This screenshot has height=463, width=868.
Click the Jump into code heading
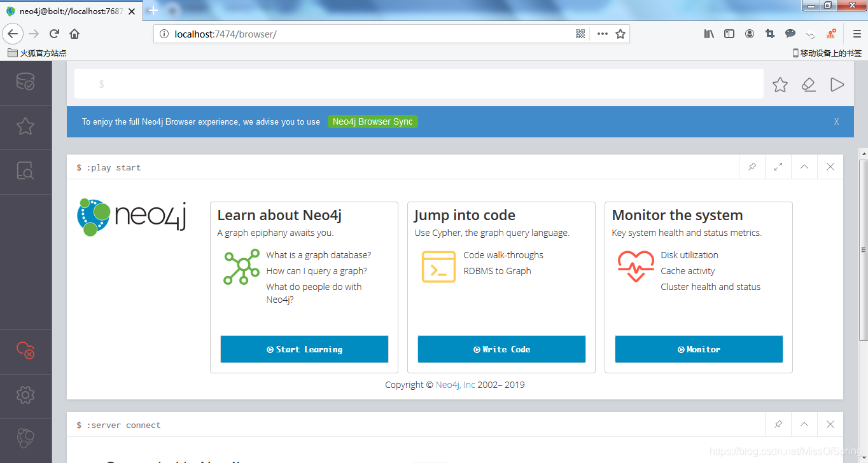[465, 216]
